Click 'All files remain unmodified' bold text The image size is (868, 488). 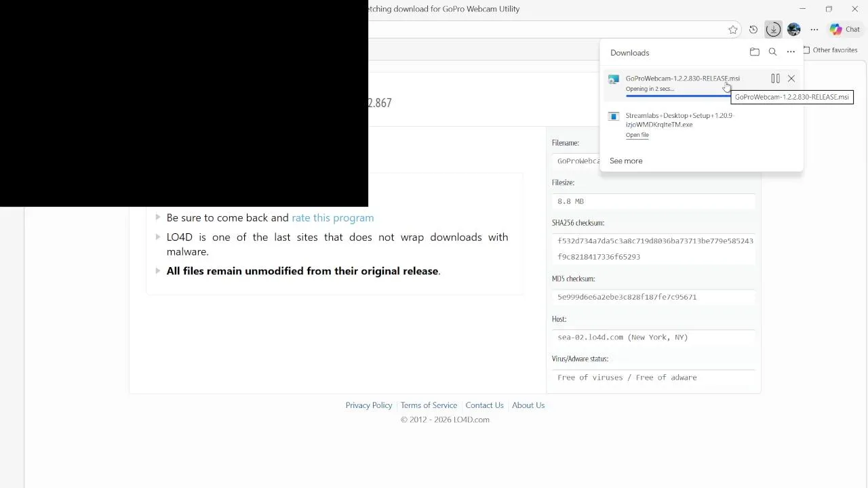point(302,271)
